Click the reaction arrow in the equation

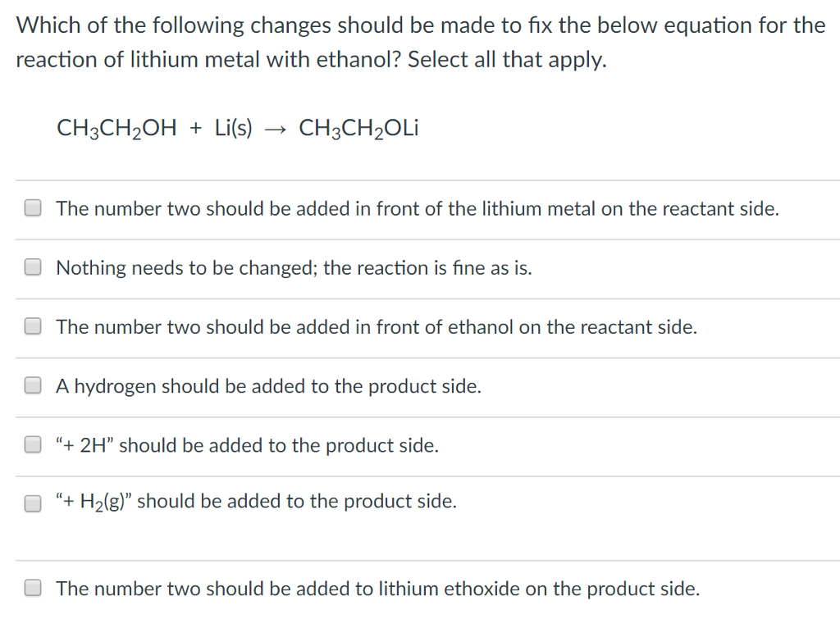pyautogui.click(x=277, y=128)
